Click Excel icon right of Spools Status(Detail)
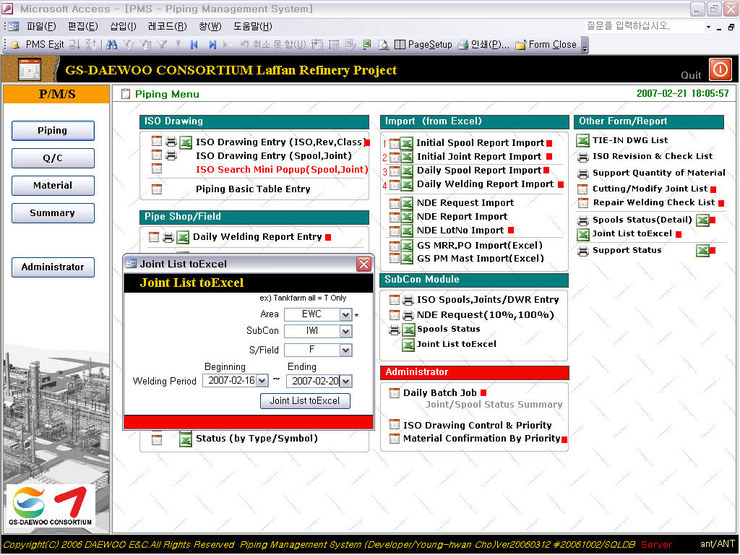This screenshot has width=740, height=555. pyautogui.click(x=703, y=220)
